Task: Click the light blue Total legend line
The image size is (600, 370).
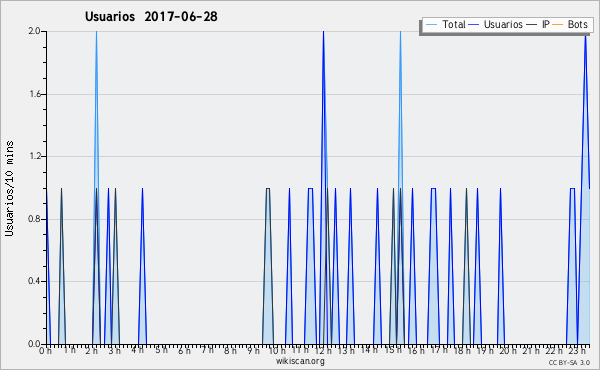Action: coord(431,25)
